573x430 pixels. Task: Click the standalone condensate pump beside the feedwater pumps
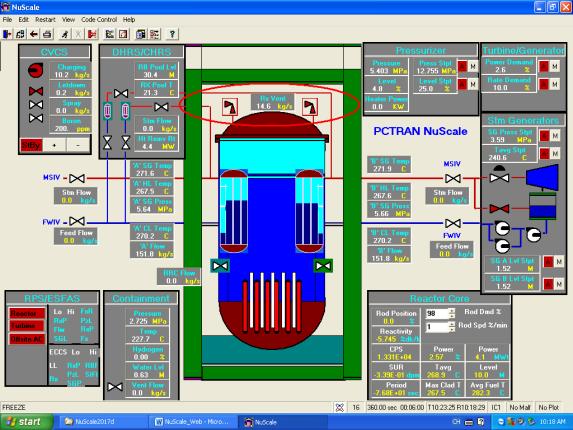pos(533,234)
